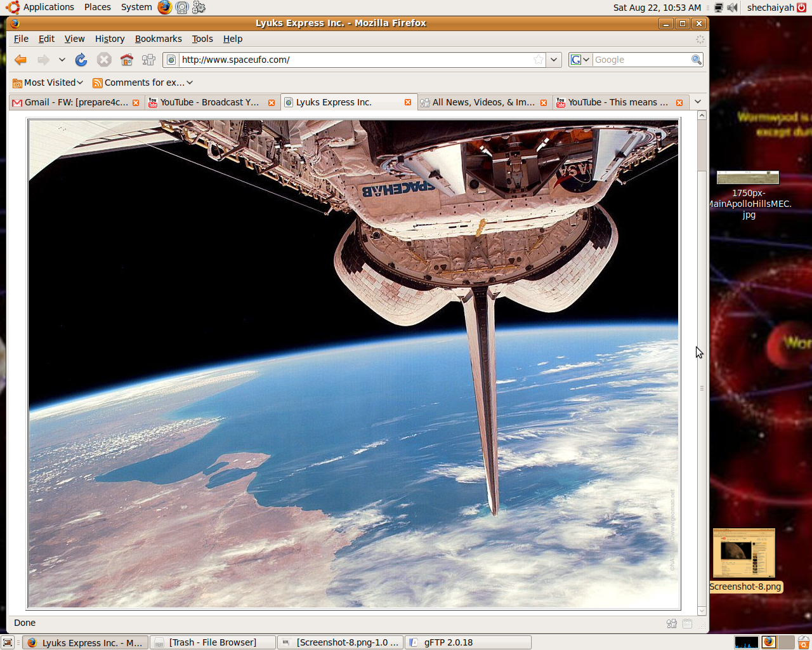Open the Bookmarks menu
This screenshot has width=812, height=650.
[159, 39]
